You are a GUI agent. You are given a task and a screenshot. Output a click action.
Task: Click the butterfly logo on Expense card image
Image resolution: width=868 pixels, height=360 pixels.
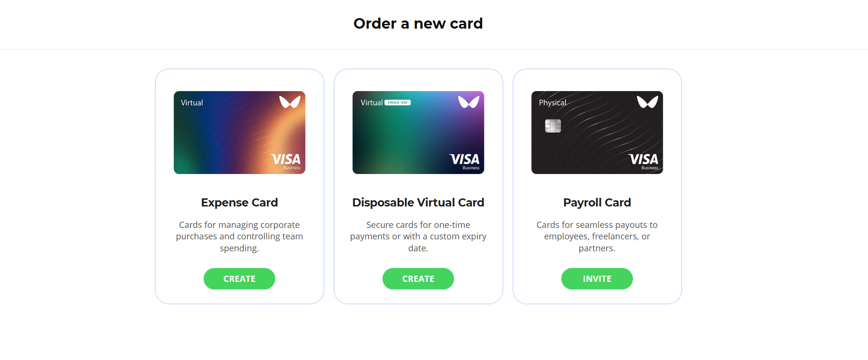click(290, 102)
